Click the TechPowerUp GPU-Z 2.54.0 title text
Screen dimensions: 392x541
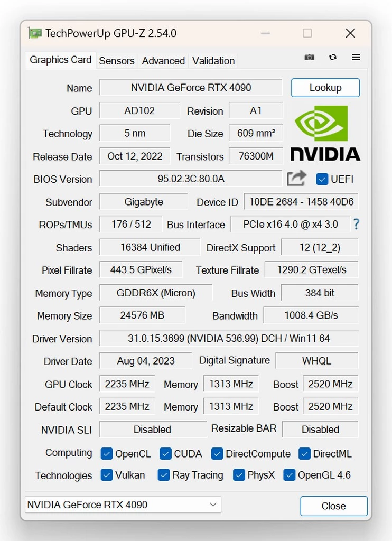[111, 33]
